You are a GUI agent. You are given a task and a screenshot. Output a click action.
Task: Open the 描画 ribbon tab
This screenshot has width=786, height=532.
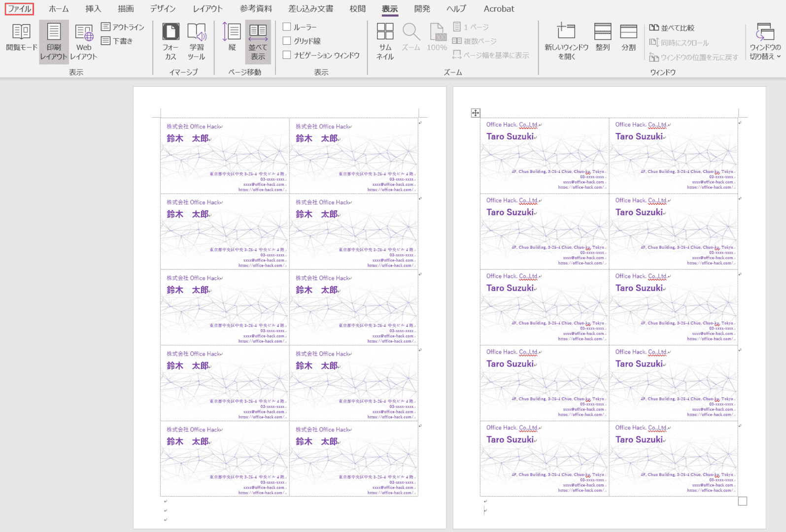click(126, 9)
